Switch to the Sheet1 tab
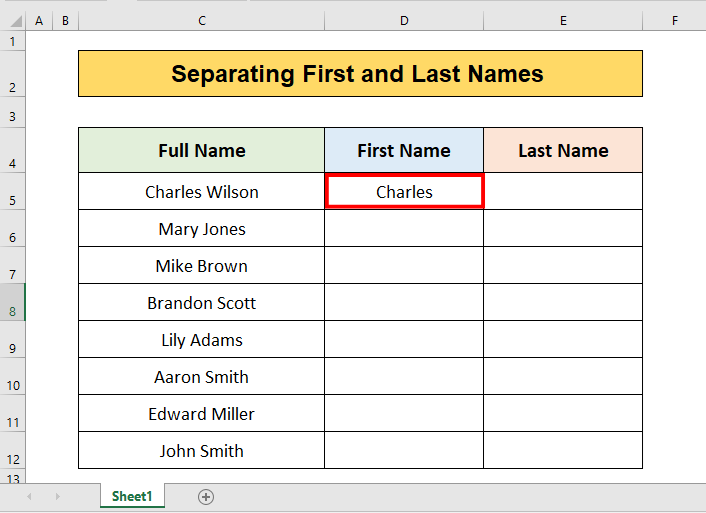The height and width of the screenshot is (513, 706). click(132, 497)
